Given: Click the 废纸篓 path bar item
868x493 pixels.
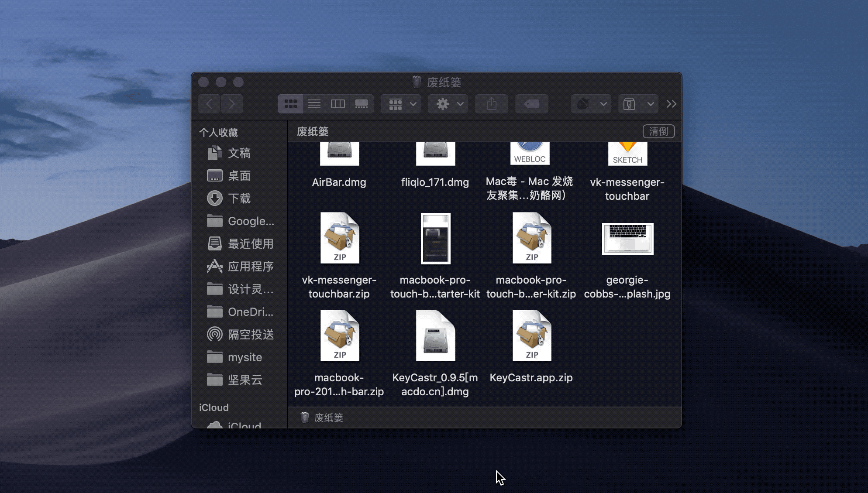Looking at the screenshot, I should tap(328, 418).
